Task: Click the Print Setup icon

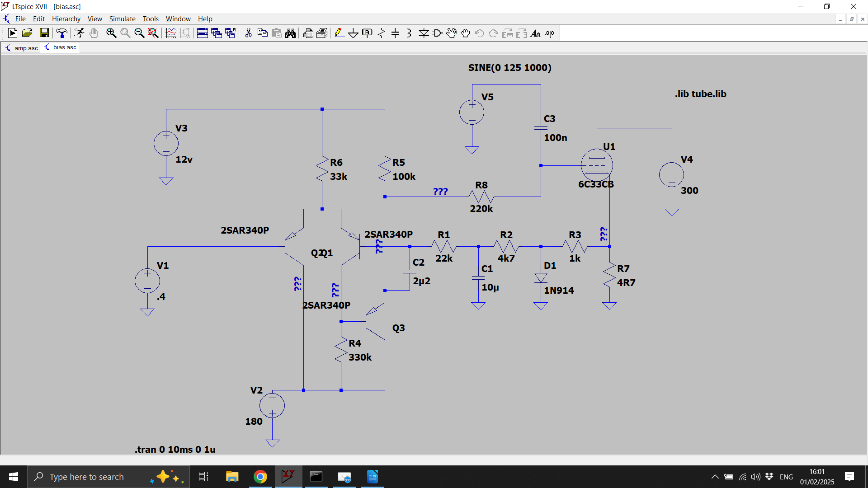Action: [x=308, y=33]
